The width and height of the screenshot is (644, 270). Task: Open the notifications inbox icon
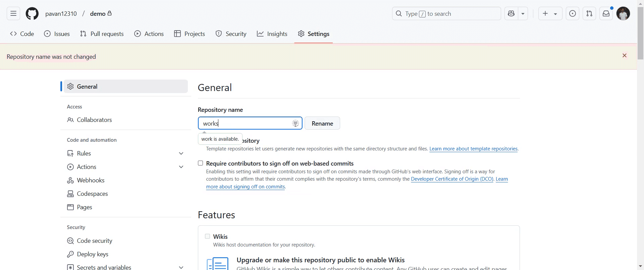tap(606, 14)
